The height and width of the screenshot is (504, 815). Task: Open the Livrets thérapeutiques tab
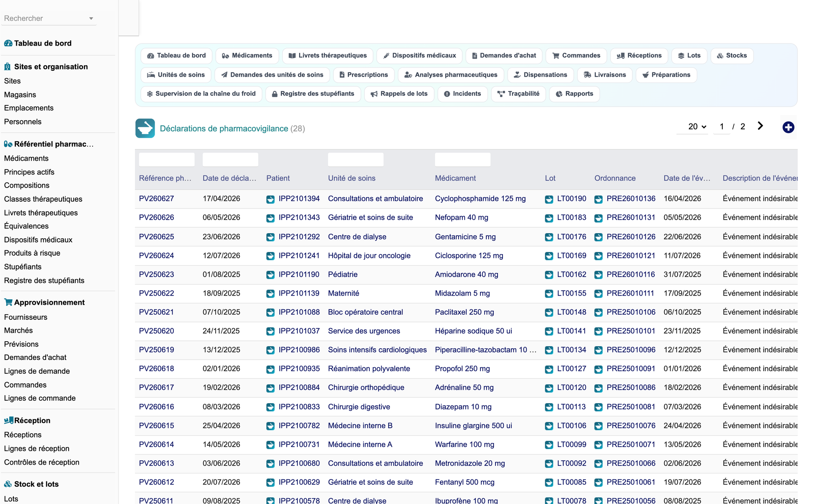[328, 56]
